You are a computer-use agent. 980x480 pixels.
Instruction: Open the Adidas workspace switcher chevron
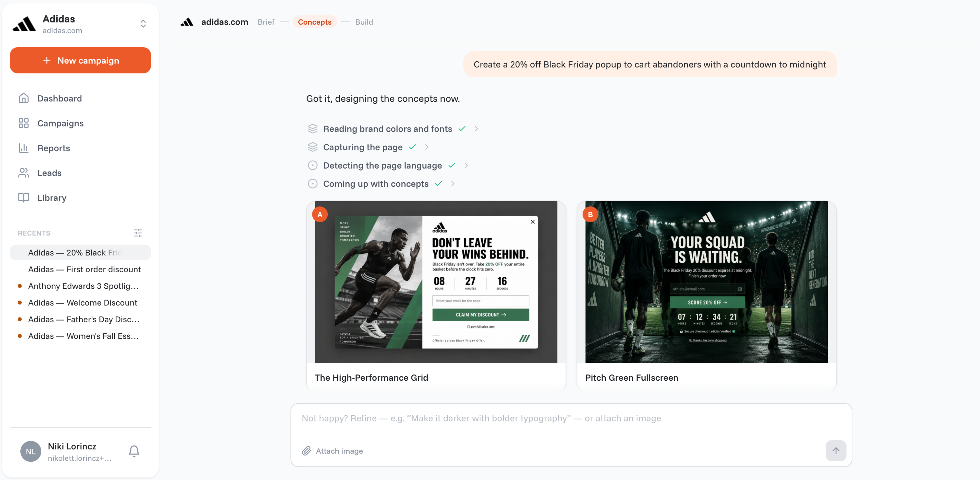[143, 24]
